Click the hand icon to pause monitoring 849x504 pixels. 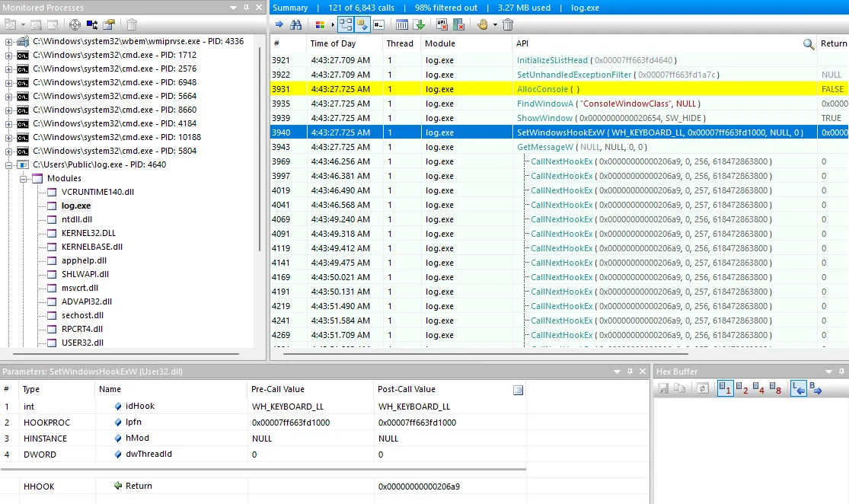tap(482, 24)
